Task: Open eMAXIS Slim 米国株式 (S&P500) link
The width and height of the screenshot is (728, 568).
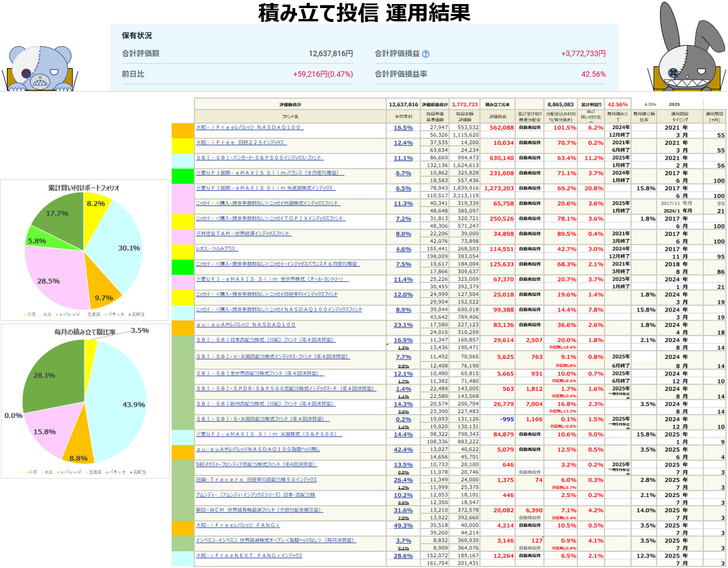Action: click(x=266, y=434)
